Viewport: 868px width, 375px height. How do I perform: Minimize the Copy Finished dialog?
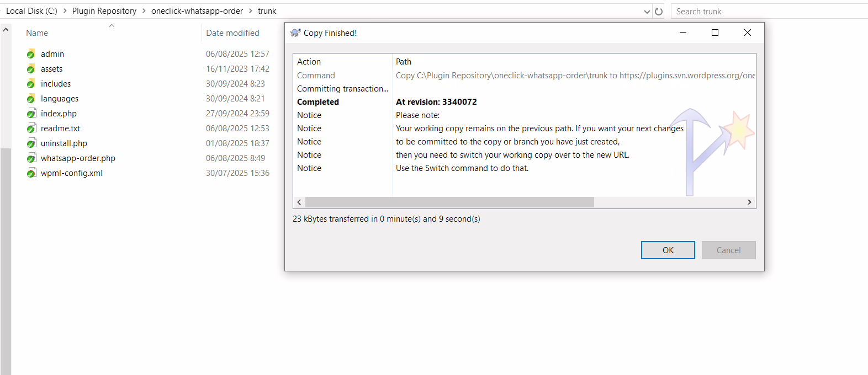tap(683, 33)
